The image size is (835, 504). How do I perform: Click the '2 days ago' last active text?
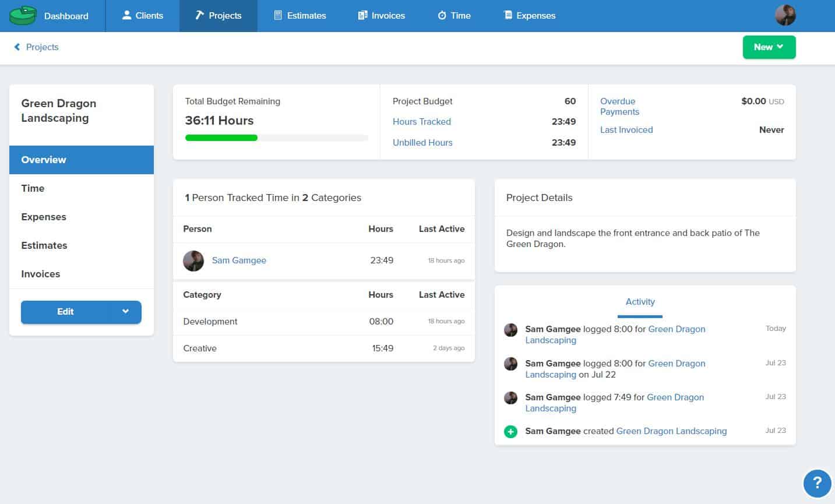click(x=449, y=348)
